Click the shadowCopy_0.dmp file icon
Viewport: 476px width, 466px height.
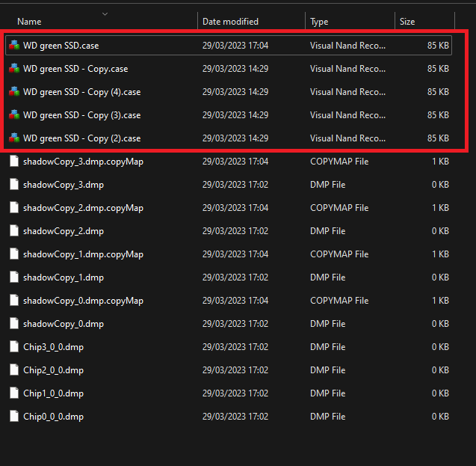(14, 324)
